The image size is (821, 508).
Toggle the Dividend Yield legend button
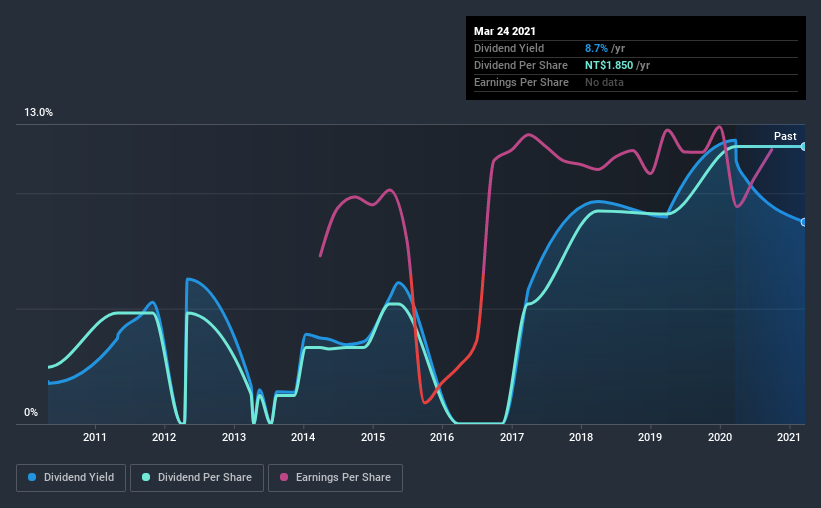71,478
